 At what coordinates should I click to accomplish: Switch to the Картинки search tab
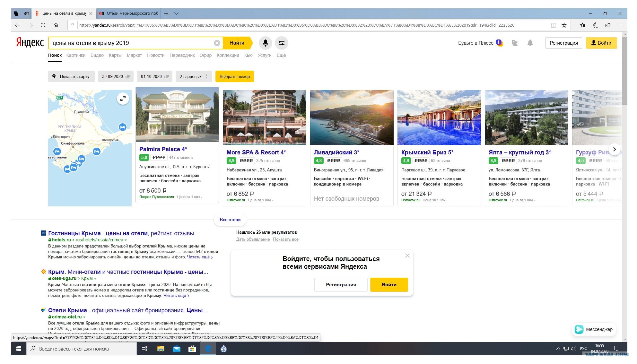(76, 55)
